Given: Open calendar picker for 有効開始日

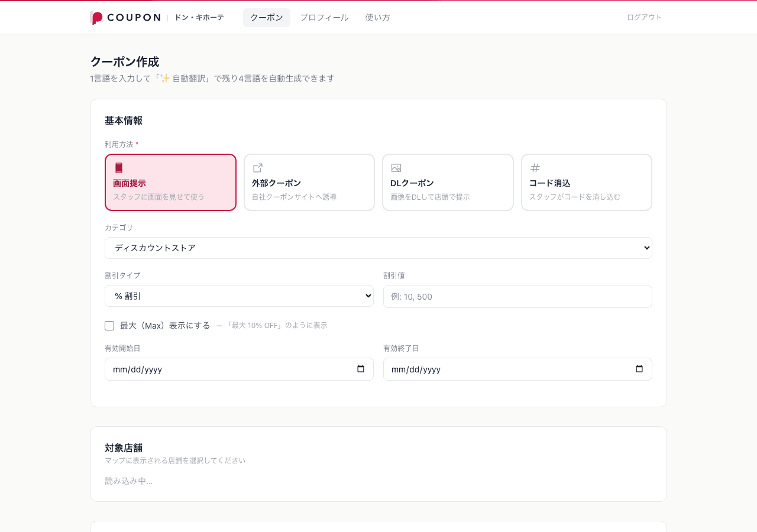Looking at the screenshot, I should tap(361, 369).
